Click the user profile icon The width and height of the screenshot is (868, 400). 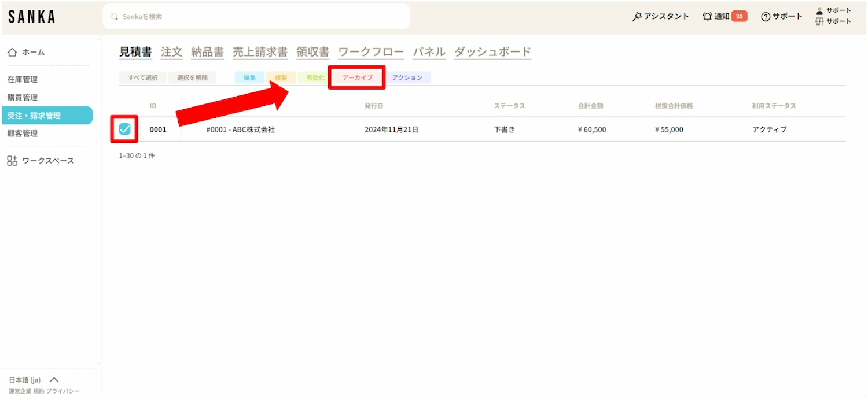[819, 11]
